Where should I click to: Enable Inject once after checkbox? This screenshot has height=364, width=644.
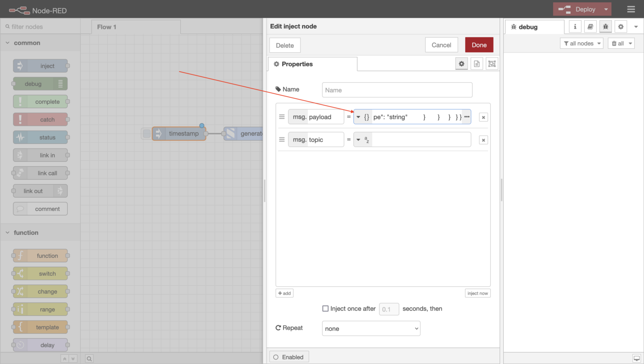click(325, 309)
